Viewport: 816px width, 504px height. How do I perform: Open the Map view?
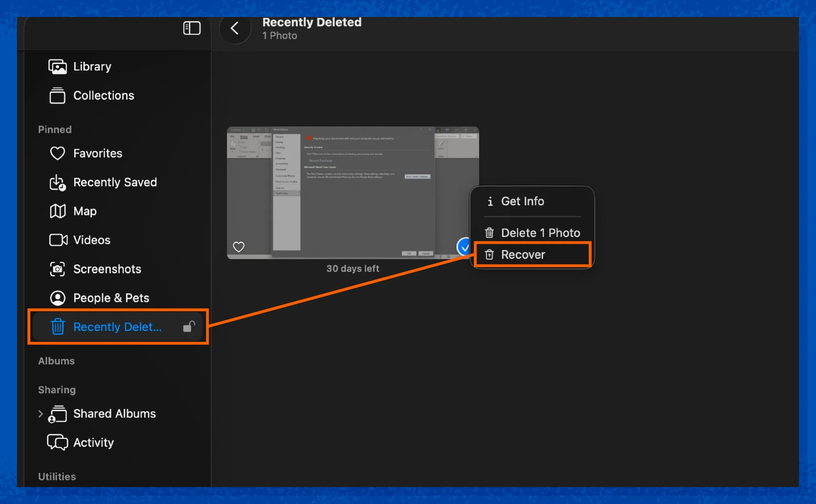pyautogui.click(x=85, y=211)
